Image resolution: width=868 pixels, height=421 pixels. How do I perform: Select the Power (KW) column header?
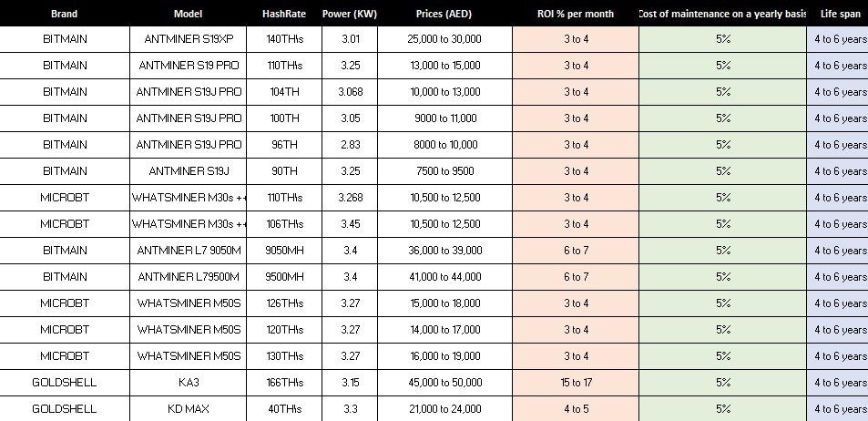click(x=350, y=14)
